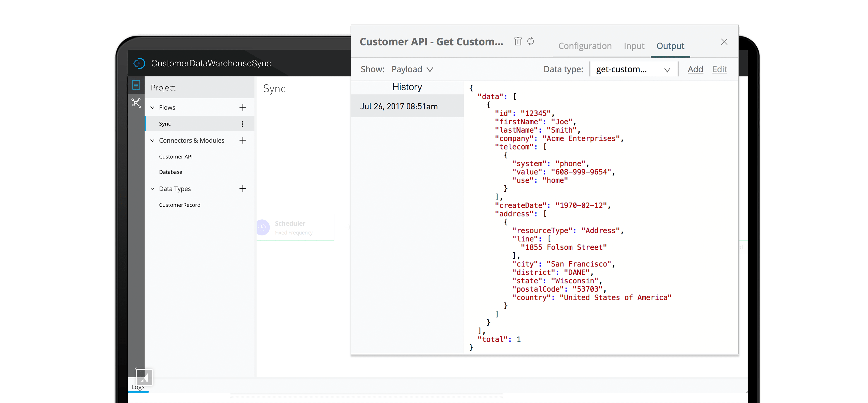The image size is (868, 403).
Task: Add a connector using the plus icon
Action: (243, 141)
